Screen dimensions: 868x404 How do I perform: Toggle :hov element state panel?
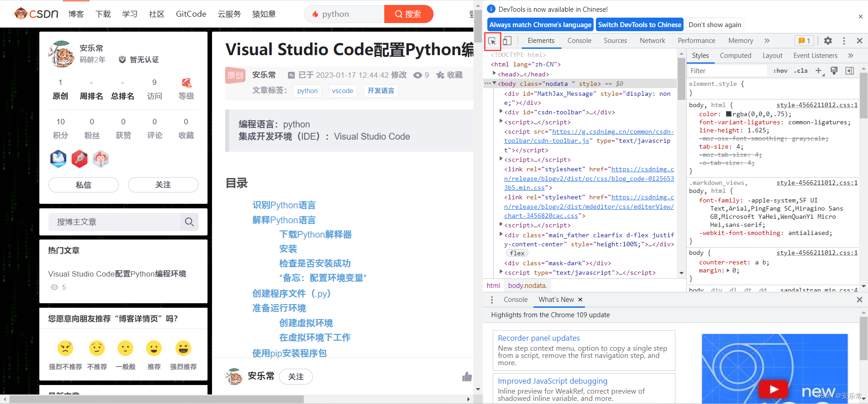pyautogui.click(x=780, y=70)
